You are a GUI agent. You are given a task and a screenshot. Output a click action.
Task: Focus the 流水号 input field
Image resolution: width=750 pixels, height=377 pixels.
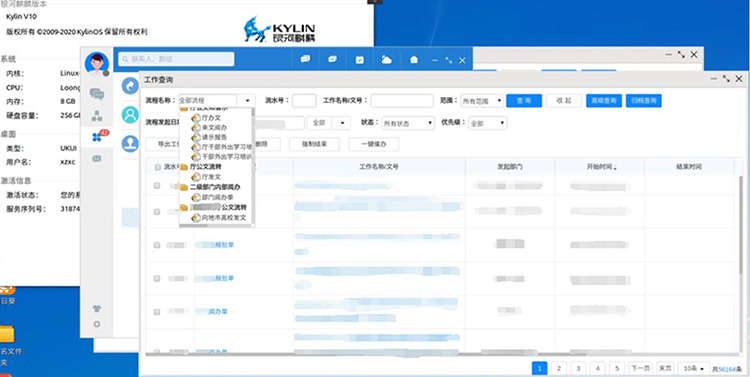point(304,101)
